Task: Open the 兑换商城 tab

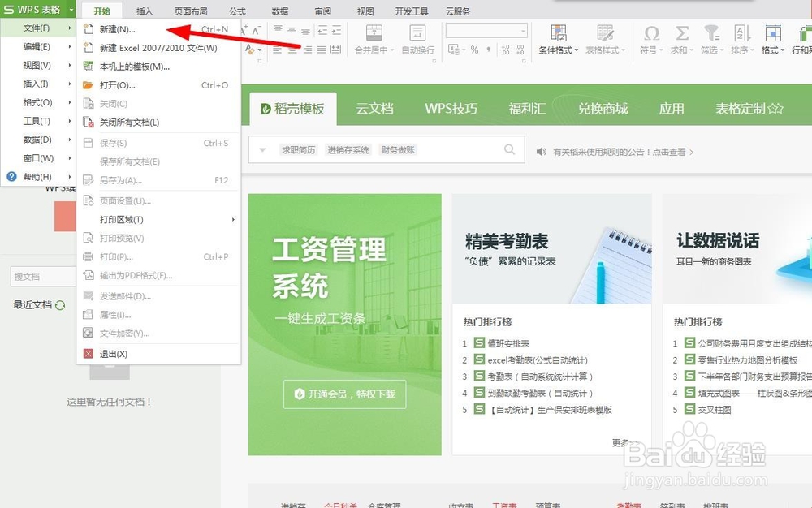Action: click(603, 109)
